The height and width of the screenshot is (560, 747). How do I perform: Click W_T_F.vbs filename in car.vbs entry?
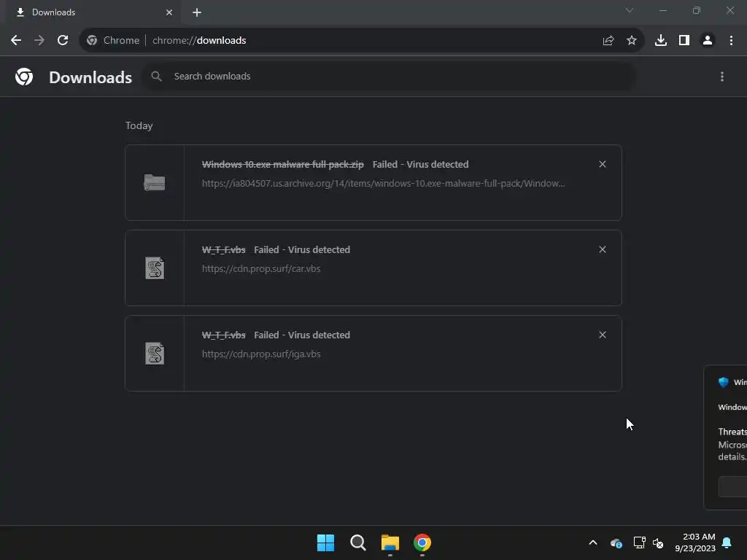point(223,249)
